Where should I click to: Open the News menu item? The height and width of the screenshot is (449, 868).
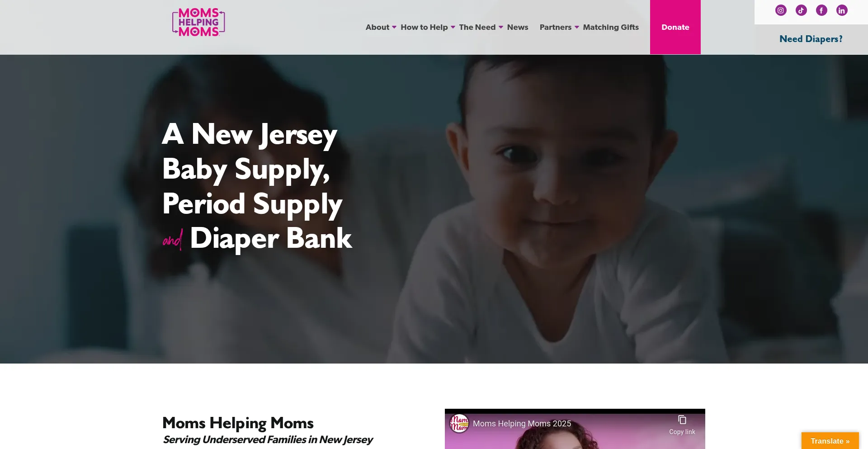518,27
